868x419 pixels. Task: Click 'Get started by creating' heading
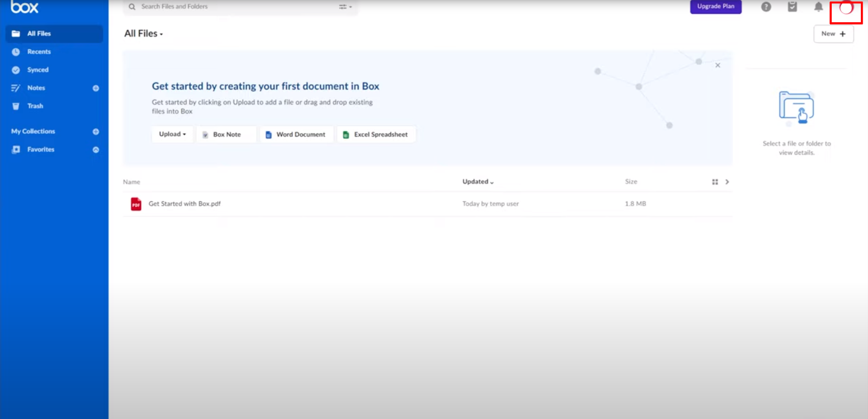[265, 86]
